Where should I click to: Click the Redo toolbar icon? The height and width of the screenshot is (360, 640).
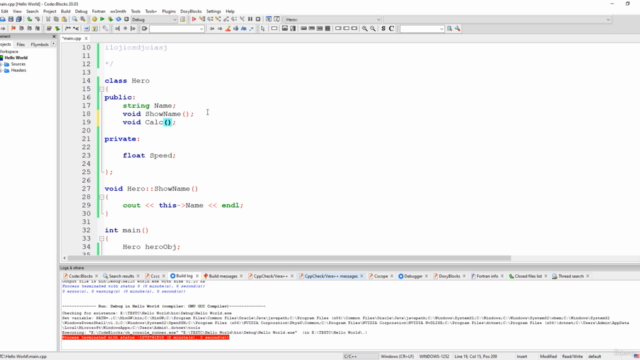(x=38, y=19)
